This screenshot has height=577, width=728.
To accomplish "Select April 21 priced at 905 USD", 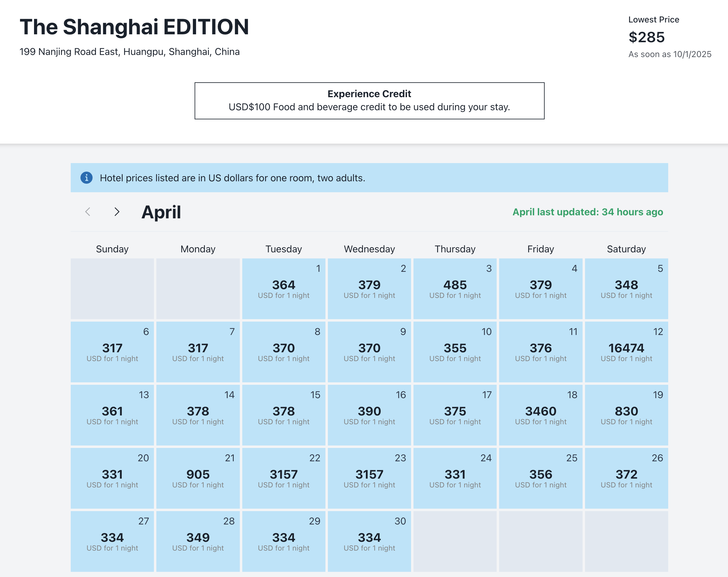I will point(198,478).
